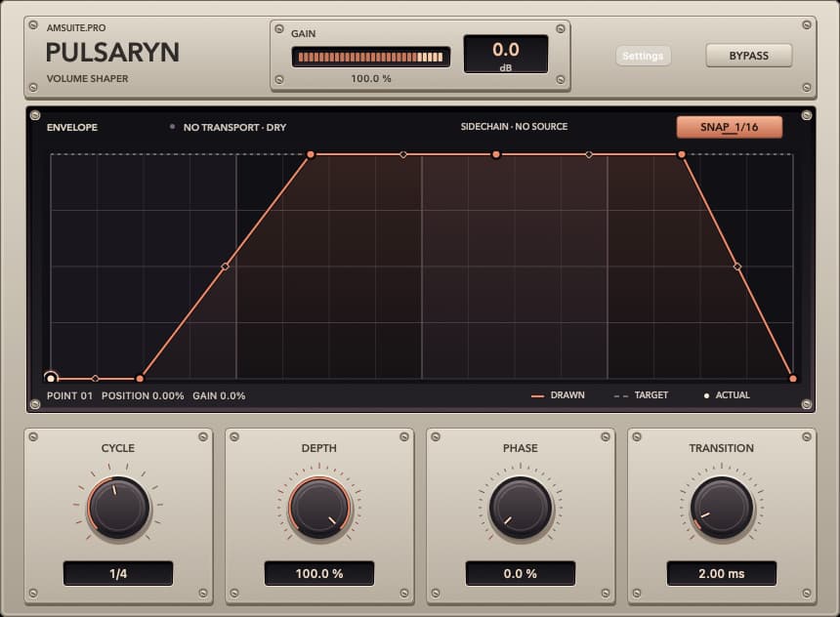Click the DRAWN legend entry
Image resolution: width=840 pixels, height=617 pixels.
click(558, 395)
